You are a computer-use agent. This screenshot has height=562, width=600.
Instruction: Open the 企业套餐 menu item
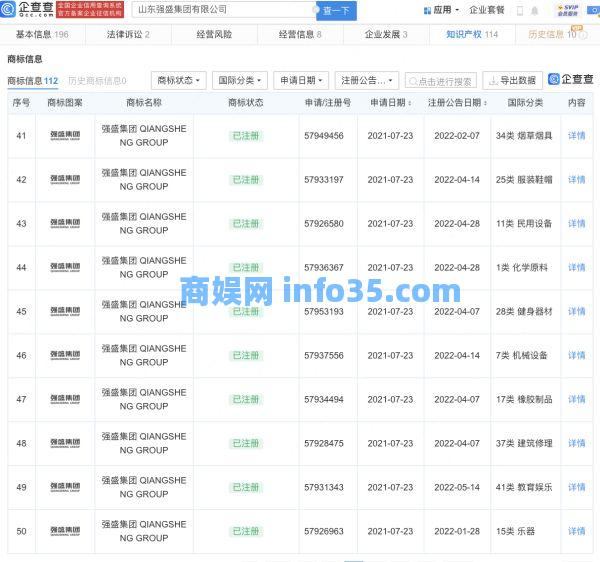point(487,10)
